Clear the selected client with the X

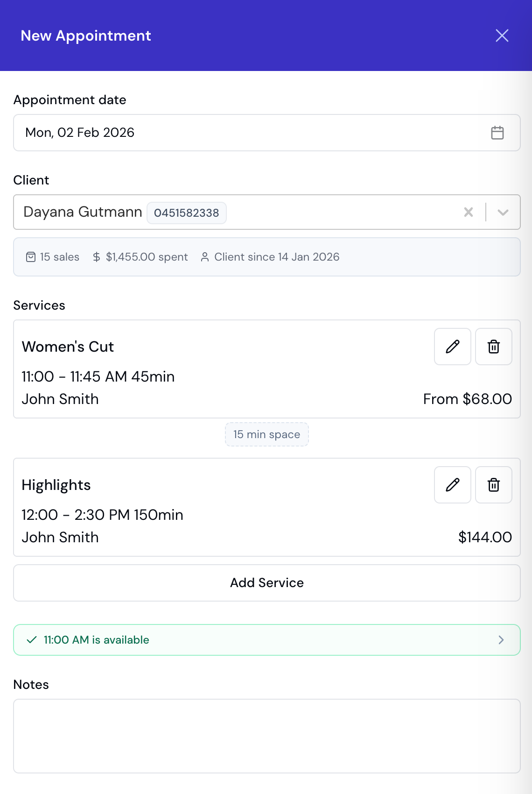468,213
